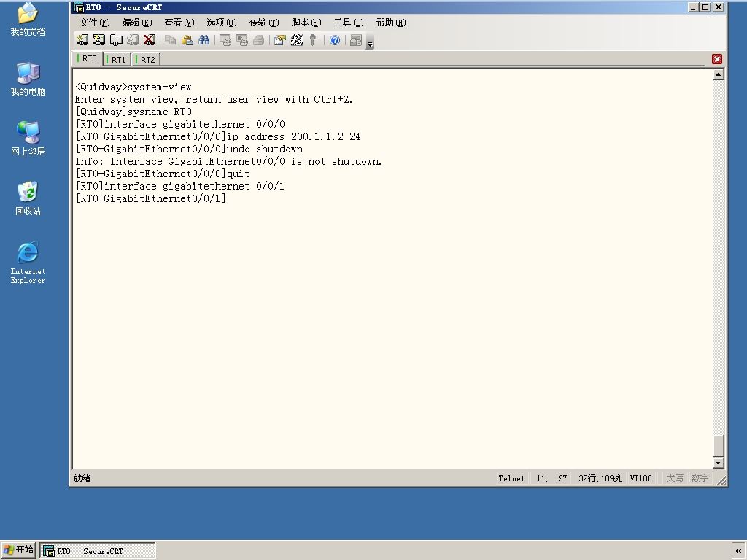747x560 pixels.
Task: Click the '<Quidway>system-view' line
Action: (x=133, y=87)
